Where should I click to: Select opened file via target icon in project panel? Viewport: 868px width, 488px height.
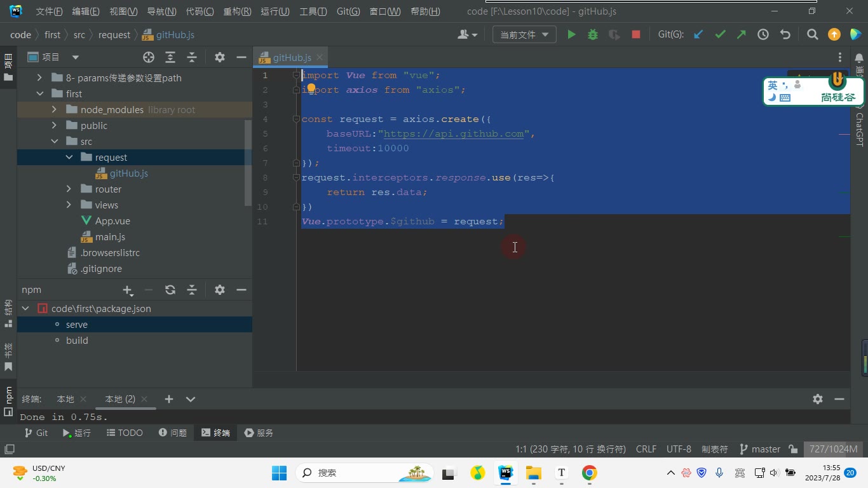coord(149,57)
